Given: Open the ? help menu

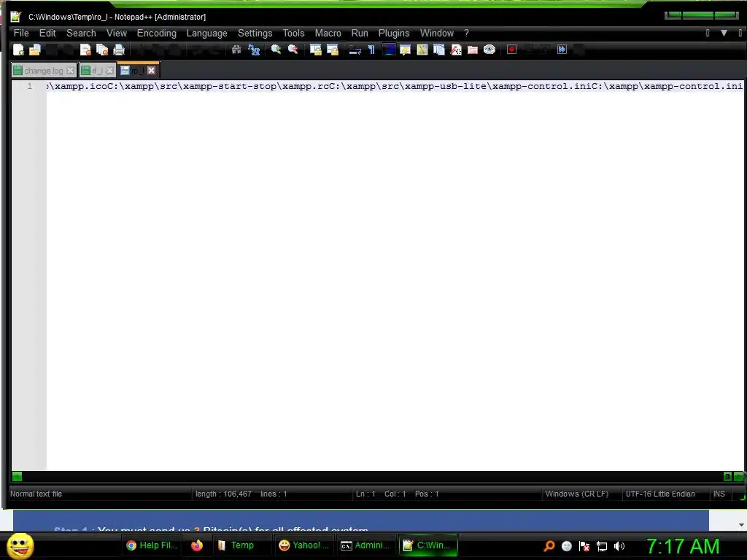Looking at the screenshot, I should tap(466, 34).
